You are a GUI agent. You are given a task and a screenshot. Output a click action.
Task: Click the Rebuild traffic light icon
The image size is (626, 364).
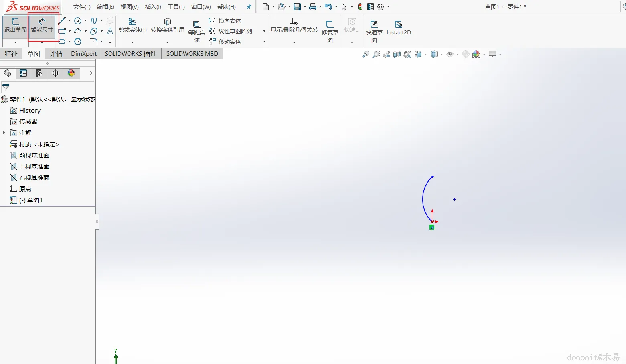pyautogui.click(x=360, y=7)
